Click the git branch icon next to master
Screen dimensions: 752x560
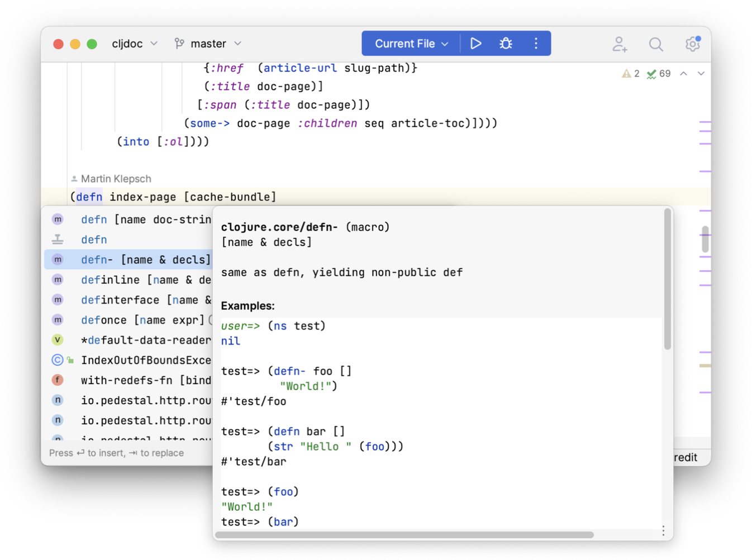[x=179, y=44]
